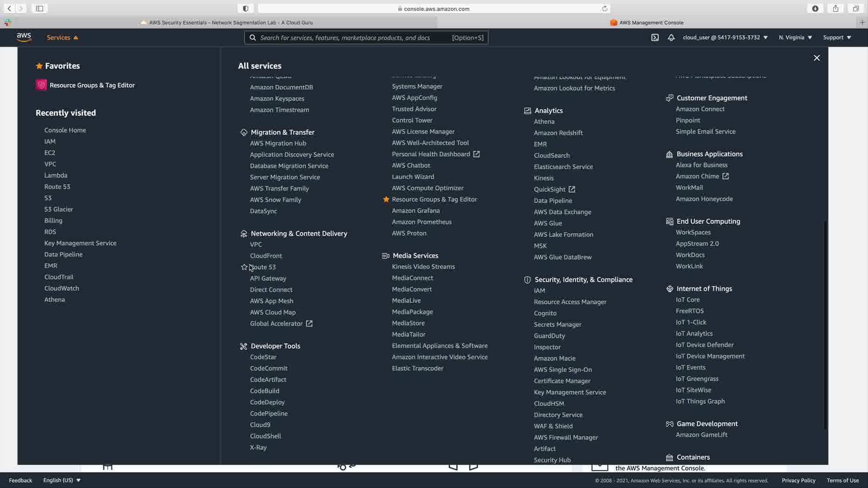The height and width of the screenshot is (488, 868).
Task: Click the Developer Tools category icon
Action: [x=243, y=346]
